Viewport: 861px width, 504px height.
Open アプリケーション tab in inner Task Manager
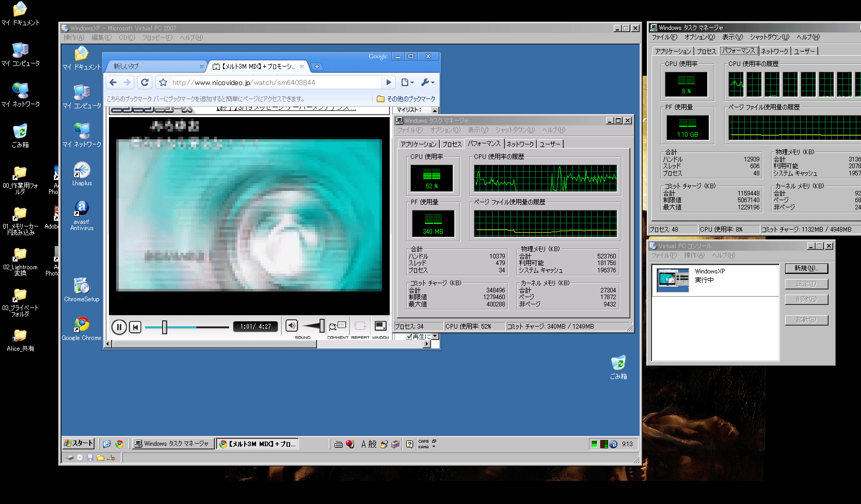418,144
